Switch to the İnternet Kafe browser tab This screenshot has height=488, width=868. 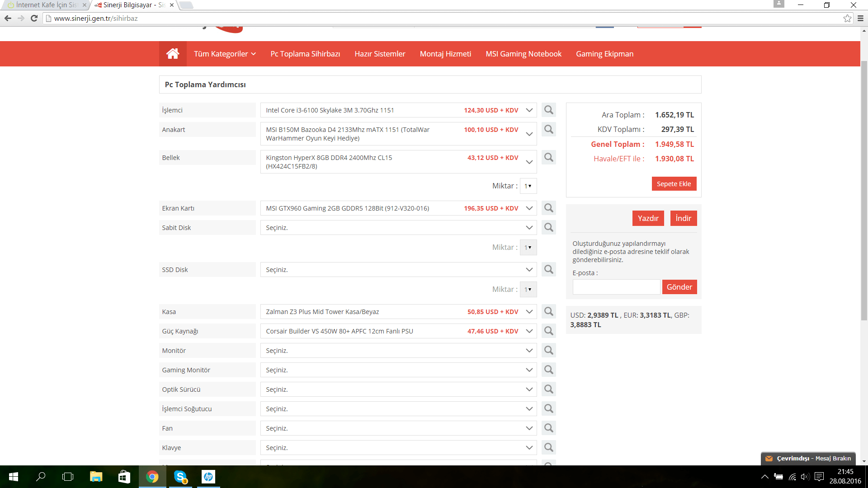(45, 5)
